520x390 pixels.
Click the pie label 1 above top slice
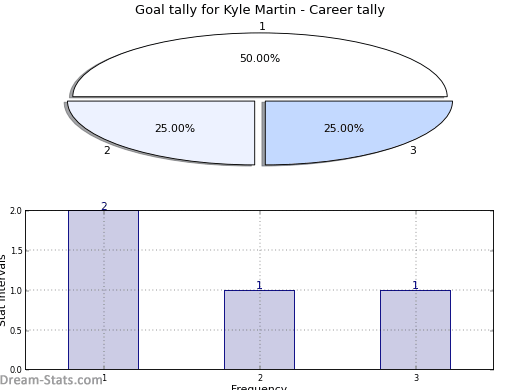coord(262,26)
